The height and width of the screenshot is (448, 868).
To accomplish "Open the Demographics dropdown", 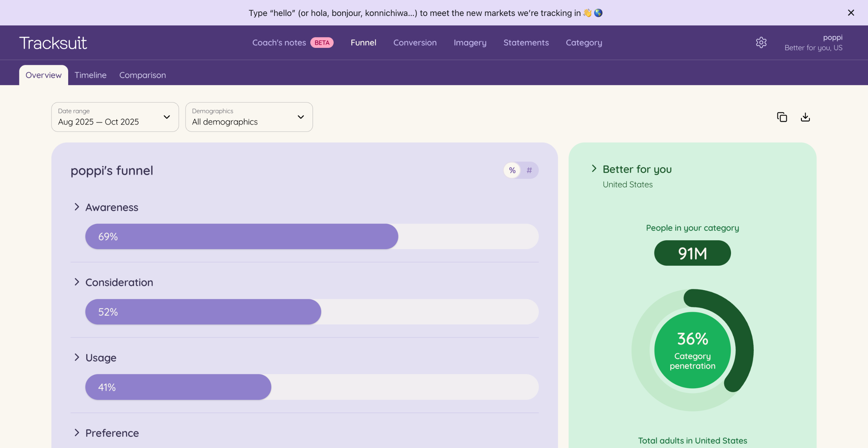I will tap(249, 117).
